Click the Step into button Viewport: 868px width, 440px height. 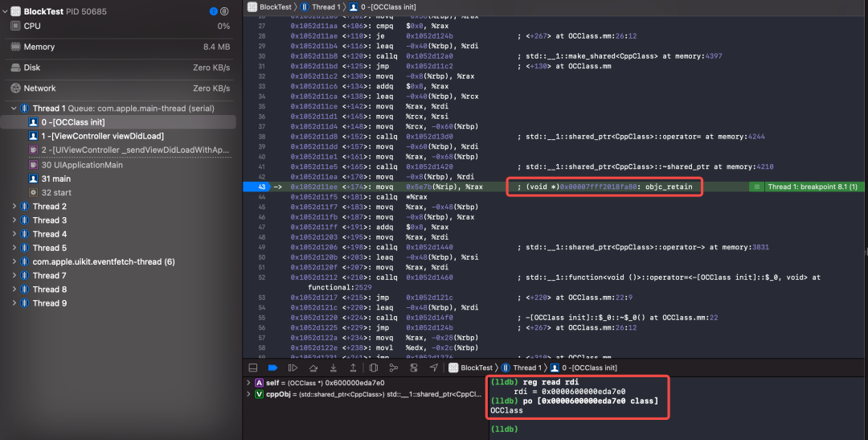(333, 368)
